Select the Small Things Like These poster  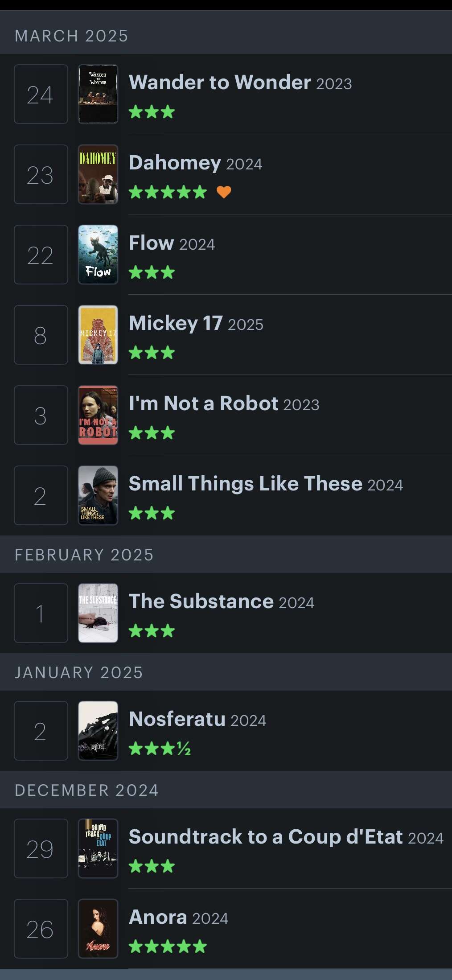tap(98, 495)
